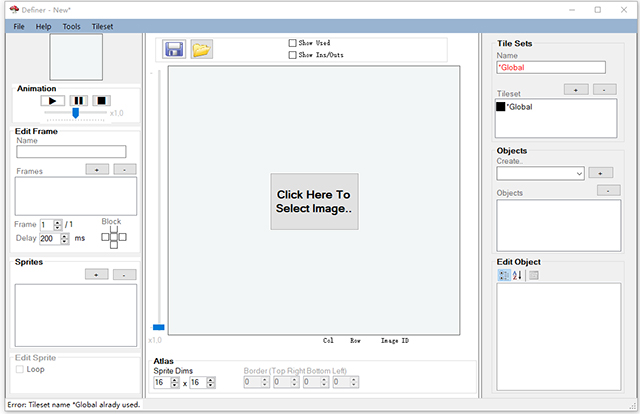Viewport: 640px width, 414px height.
Task: Pause the animation
Action: click(x=78, y=100)
